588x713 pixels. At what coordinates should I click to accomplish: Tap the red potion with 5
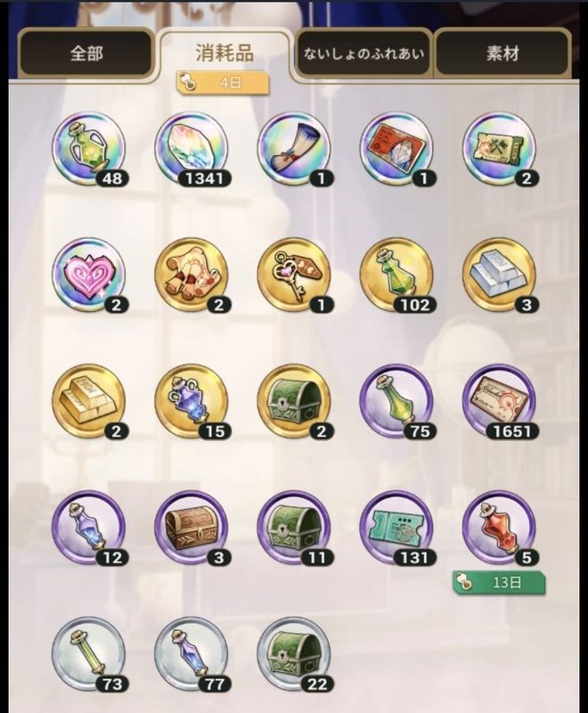coord(499,527)
